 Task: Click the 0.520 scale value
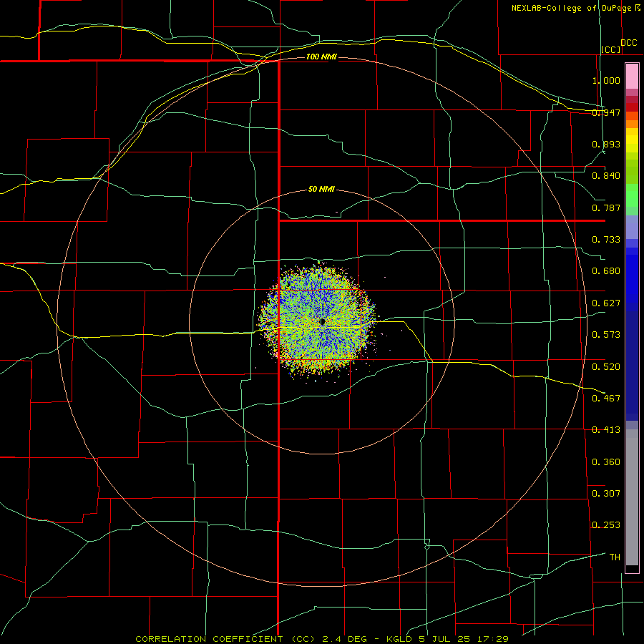point(606,367)
